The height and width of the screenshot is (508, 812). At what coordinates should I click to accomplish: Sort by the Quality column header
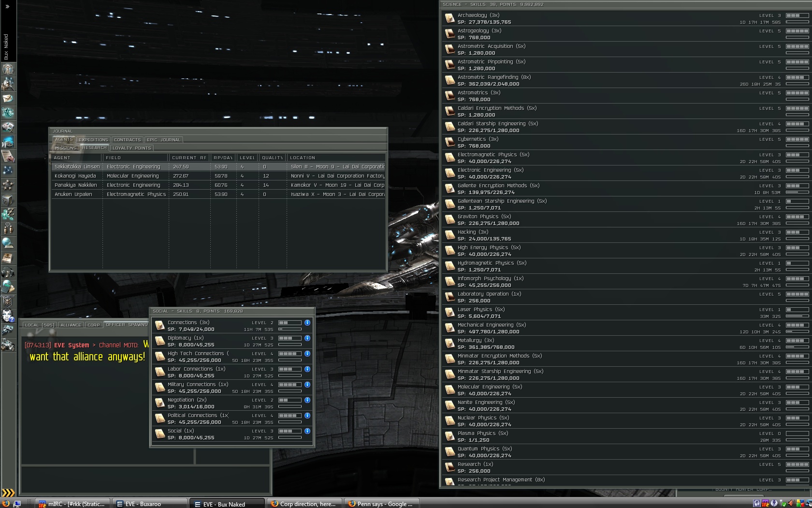272,158
